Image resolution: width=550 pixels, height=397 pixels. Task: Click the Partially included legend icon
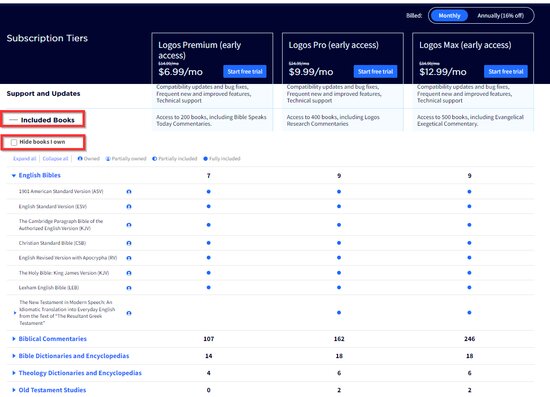(x=154, y=159)
